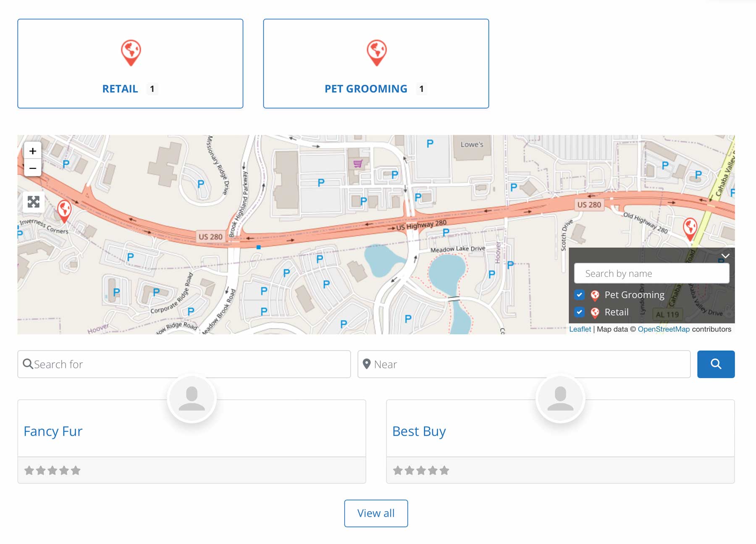Zoom out on the map

32,168
